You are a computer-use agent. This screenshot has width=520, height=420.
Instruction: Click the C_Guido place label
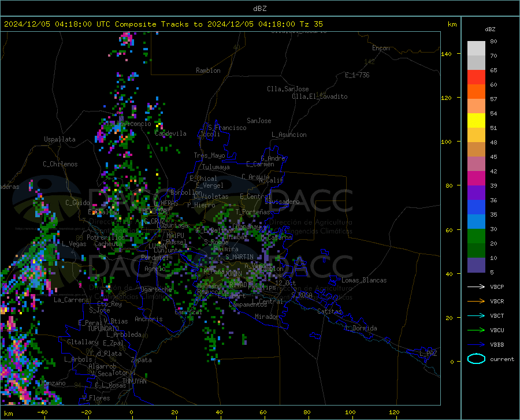click(77, 203)
